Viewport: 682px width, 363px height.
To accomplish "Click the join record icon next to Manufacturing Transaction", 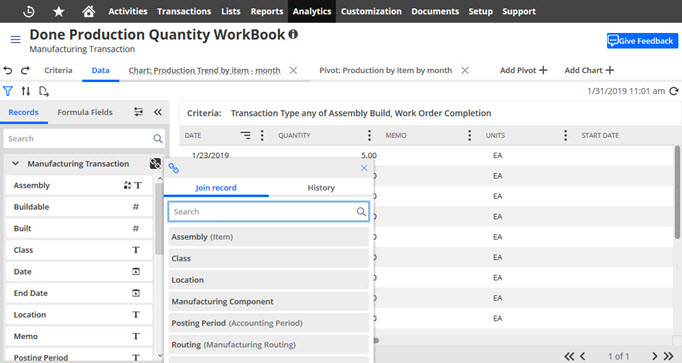I will click(x=155, y=163).
